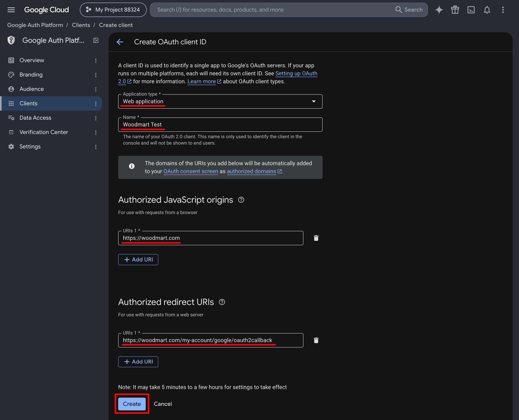Open Gemini AI assistant sparkle icon
This screenshot has height=420, width=519.
[x=439, y=10]
